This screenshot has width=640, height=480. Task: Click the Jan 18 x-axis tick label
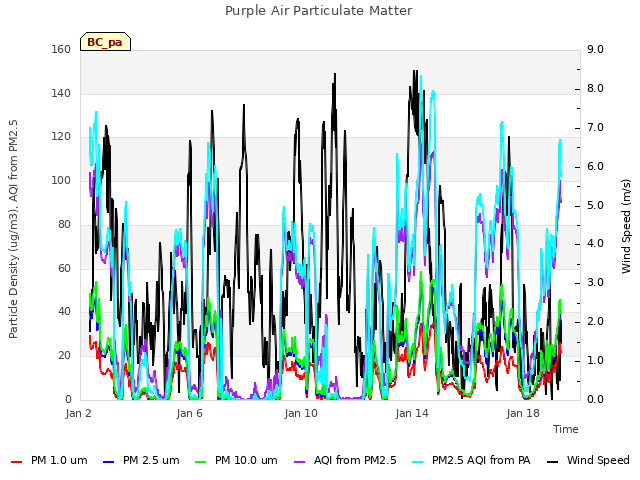click(523, 413)
